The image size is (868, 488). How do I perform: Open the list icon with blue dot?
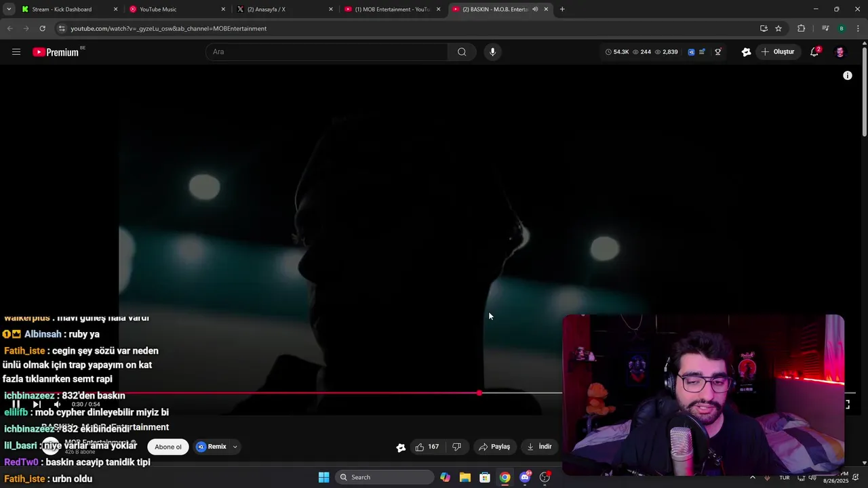[x=702, y=52]
